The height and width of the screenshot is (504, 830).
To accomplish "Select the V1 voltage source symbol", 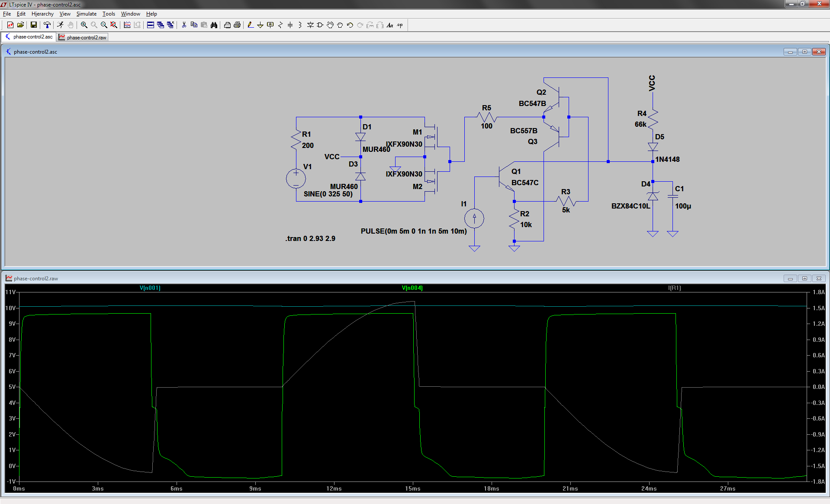I will pos(296,178).
